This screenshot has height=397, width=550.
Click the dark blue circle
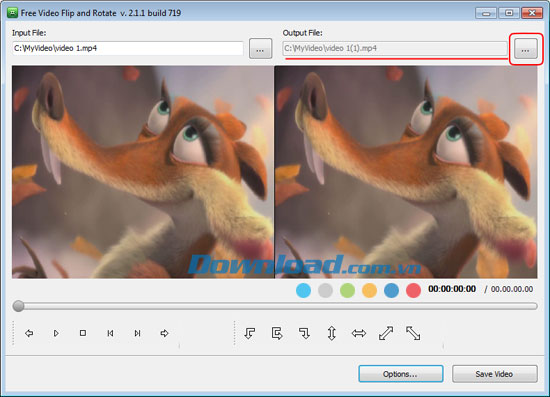pyautogui.click(x=391, y=290)
